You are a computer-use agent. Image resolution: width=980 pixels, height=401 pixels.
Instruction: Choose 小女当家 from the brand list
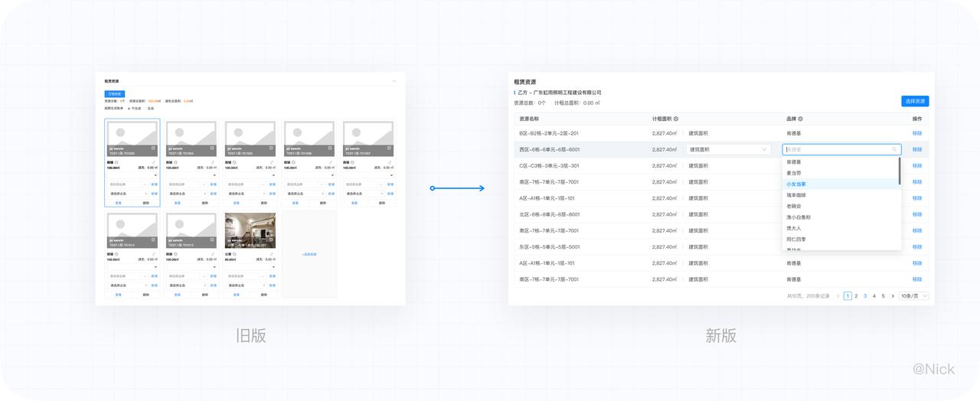coord(796,184)
